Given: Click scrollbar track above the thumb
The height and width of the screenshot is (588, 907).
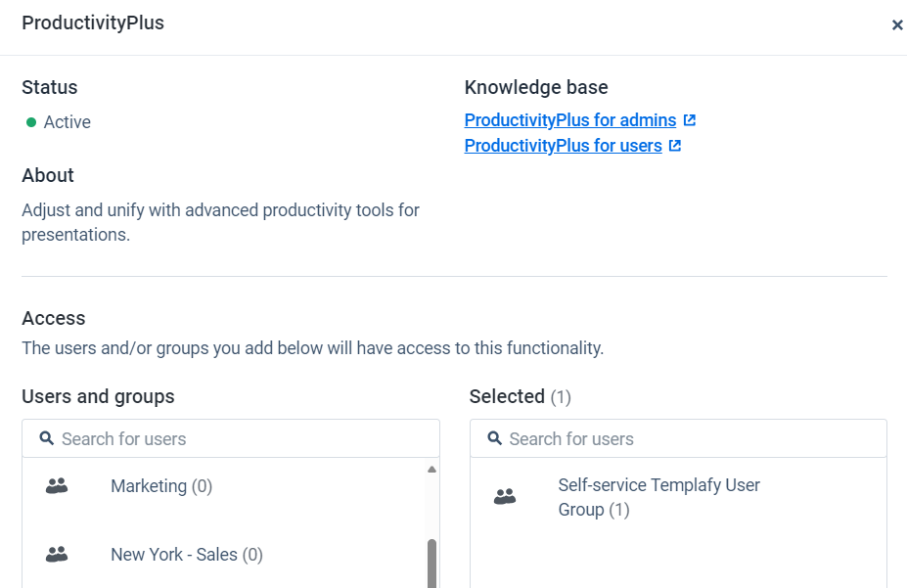Looking at the screenshot, I should [x=431, y=507].
